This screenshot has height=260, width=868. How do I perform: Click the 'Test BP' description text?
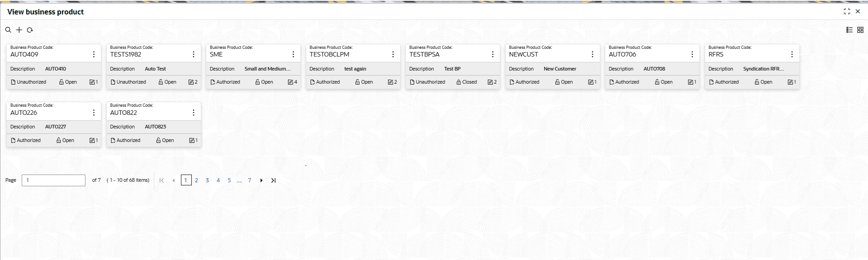[452, 69]
